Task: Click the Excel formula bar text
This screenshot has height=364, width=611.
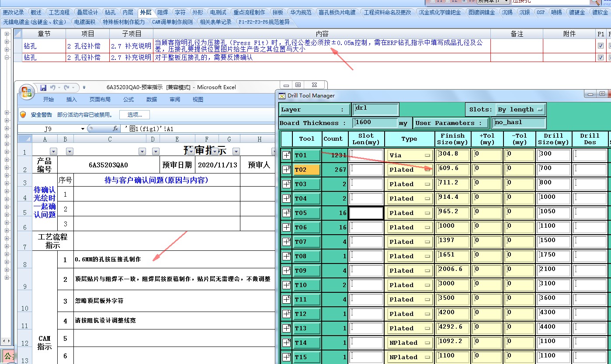Action: pos(149,129)
